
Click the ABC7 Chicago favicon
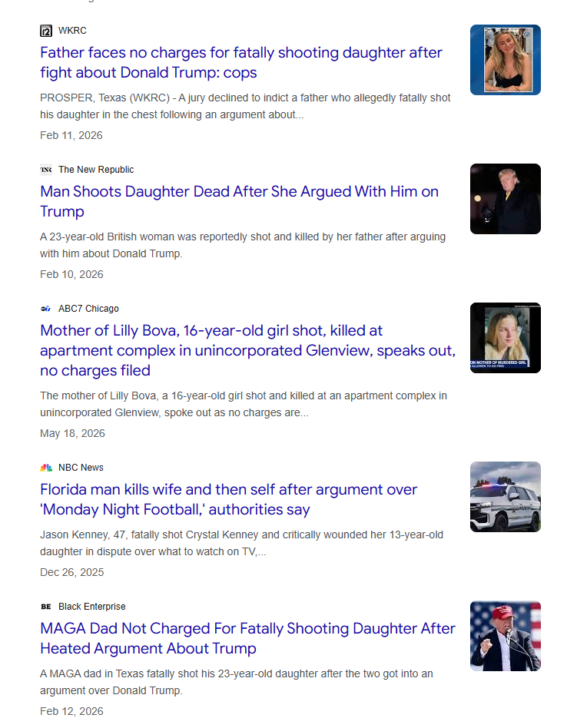tap(46, 309)
